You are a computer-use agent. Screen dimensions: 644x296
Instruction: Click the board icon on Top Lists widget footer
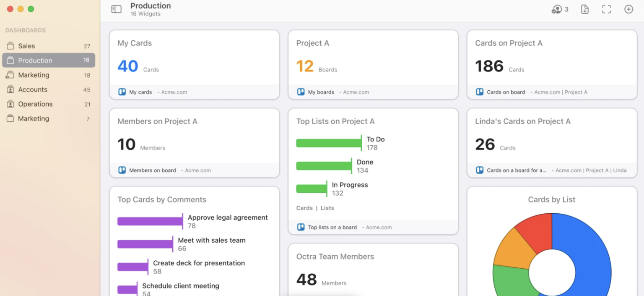(x=301, y=227)
